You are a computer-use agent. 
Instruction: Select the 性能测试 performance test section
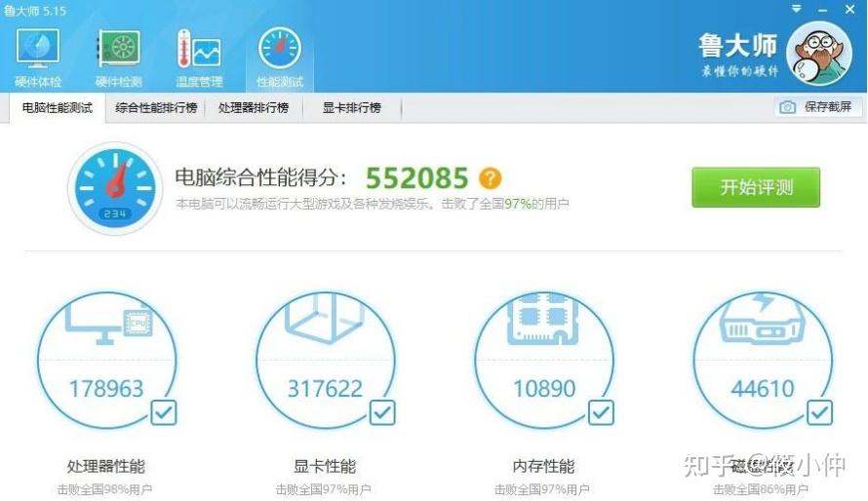(x=280, y=58)
